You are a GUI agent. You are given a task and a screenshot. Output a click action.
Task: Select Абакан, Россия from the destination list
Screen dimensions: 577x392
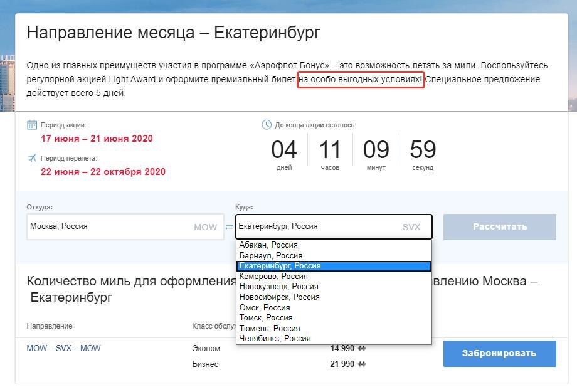(x=334, y=245)
